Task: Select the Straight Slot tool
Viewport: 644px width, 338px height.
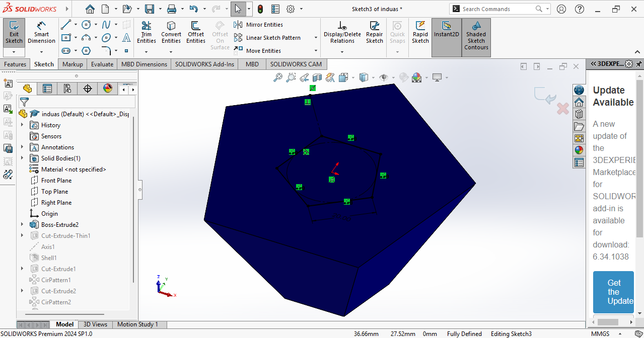Action: click(65, 51)
